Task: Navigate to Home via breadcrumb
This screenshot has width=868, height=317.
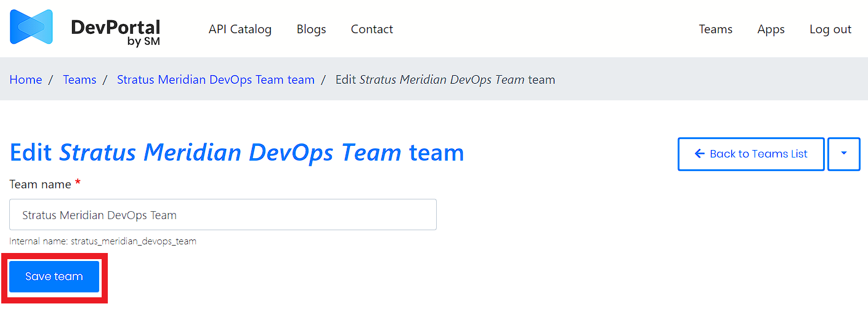Action: click(x=26, y=79)
